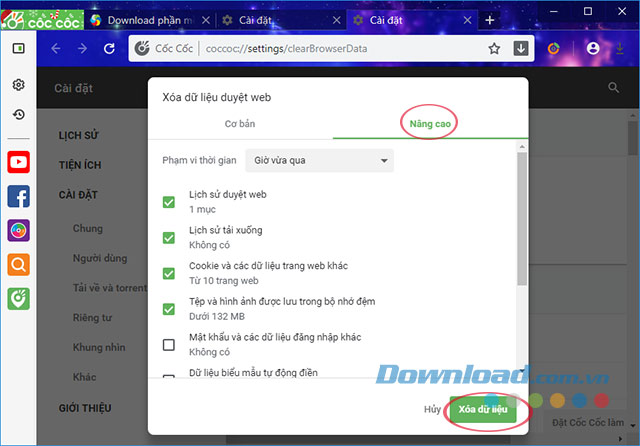Click the Cốc Cốc site info icon
The width and height of the screenshot is (640, 446).
[x=142, y=48]
